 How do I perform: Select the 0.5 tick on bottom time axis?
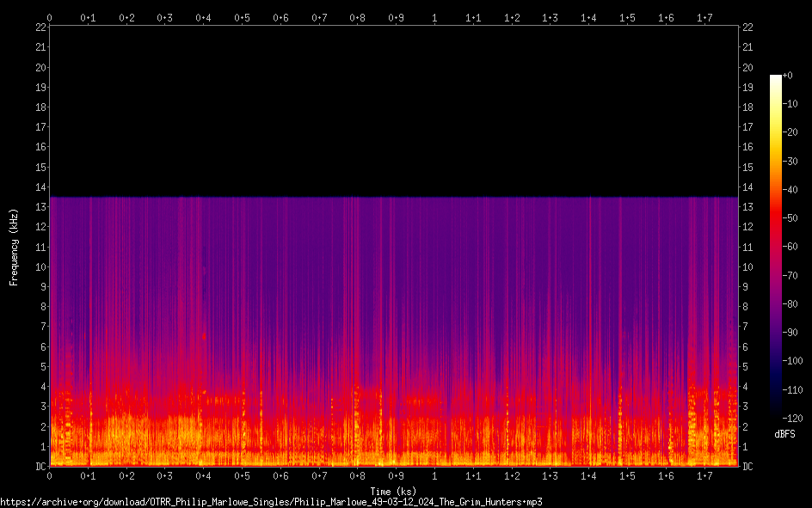pyautogui.click(x=242, y=475)
